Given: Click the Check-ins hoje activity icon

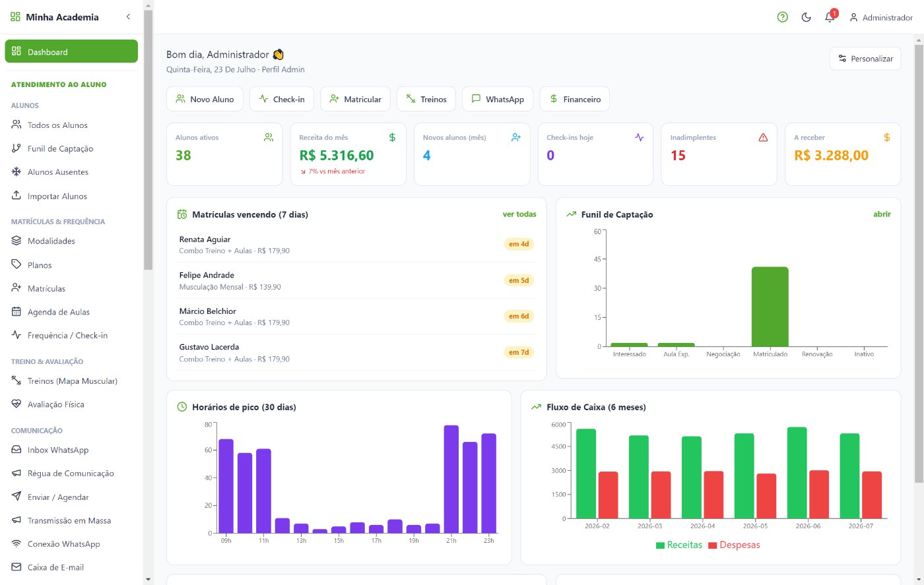Looking at the screenshot, I should click(x=640, y=137).
